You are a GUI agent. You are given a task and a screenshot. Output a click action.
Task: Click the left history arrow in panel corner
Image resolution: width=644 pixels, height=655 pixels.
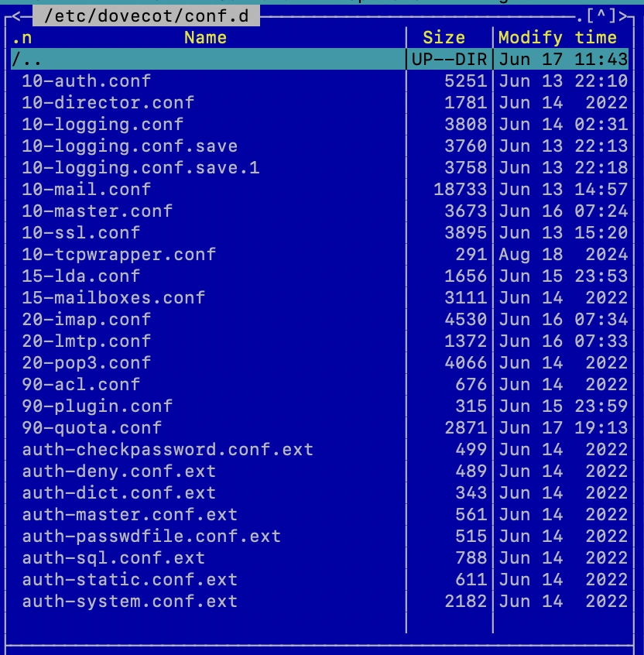[15, 15]
